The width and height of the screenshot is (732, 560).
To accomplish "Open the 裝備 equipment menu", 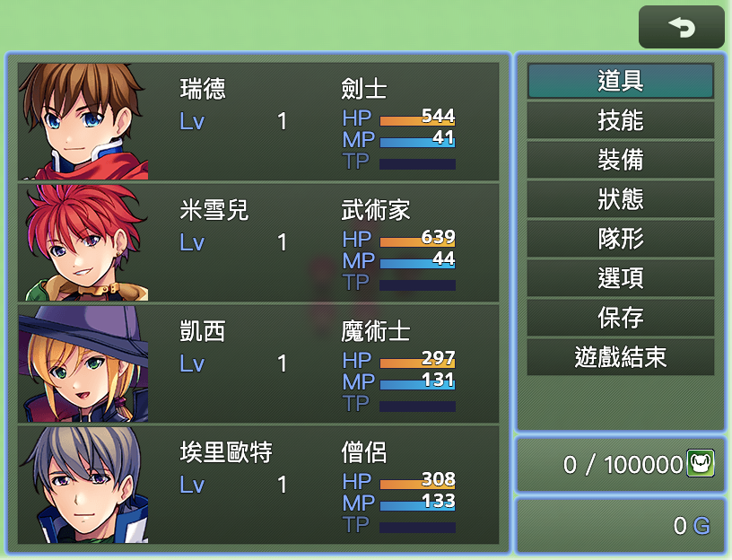I will point(621,160).
